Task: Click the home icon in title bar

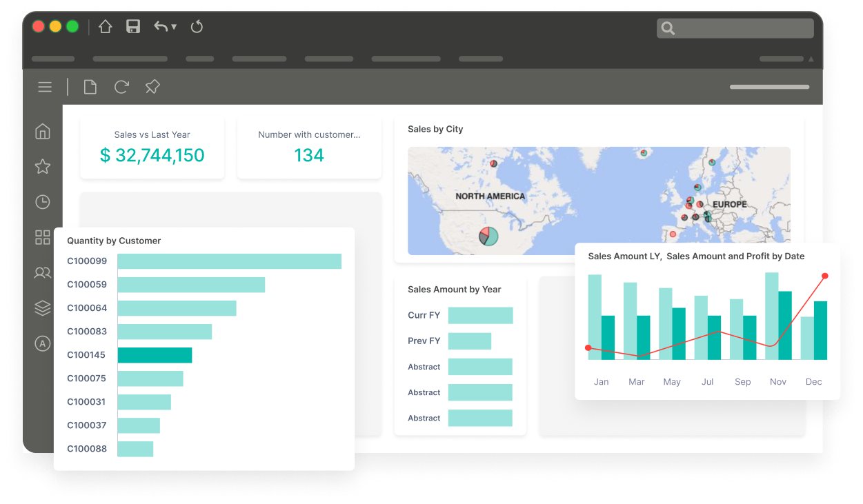Action: coord(105,27)
